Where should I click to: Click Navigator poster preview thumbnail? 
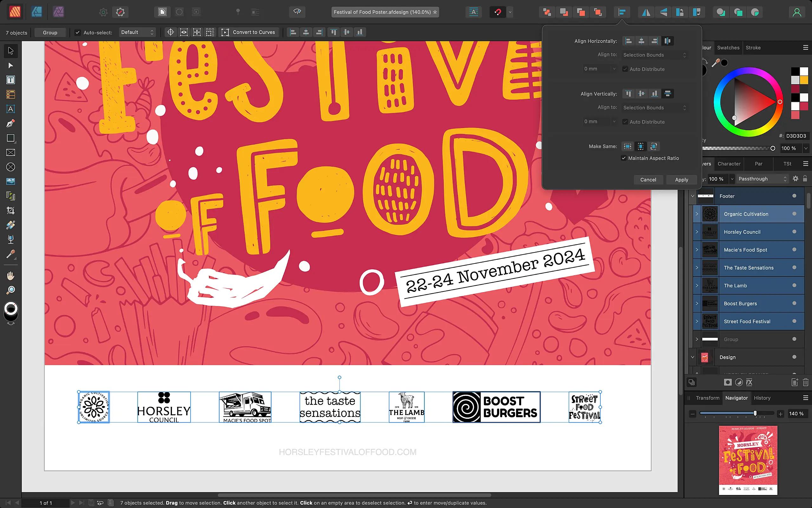[x=748, y=460]
